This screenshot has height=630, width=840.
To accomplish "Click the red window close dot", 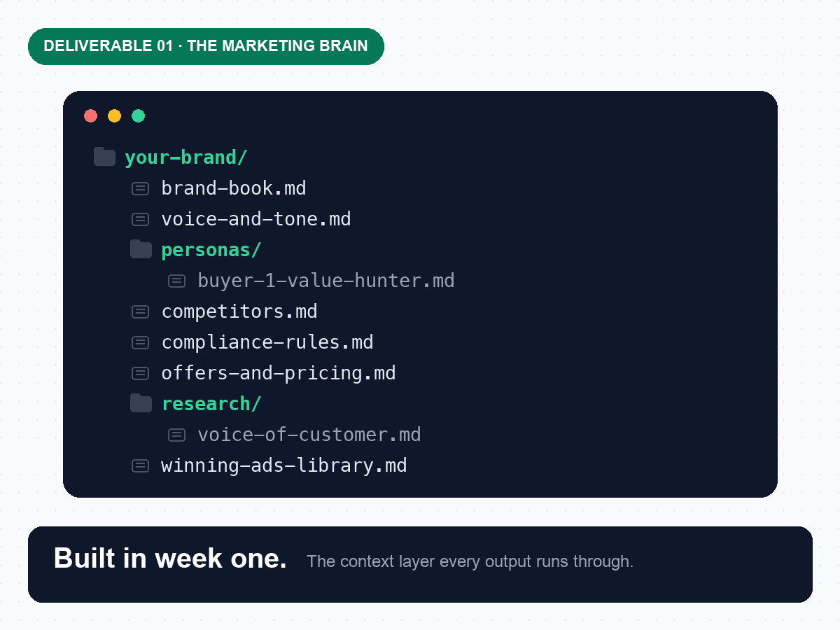I will point(90,115).
